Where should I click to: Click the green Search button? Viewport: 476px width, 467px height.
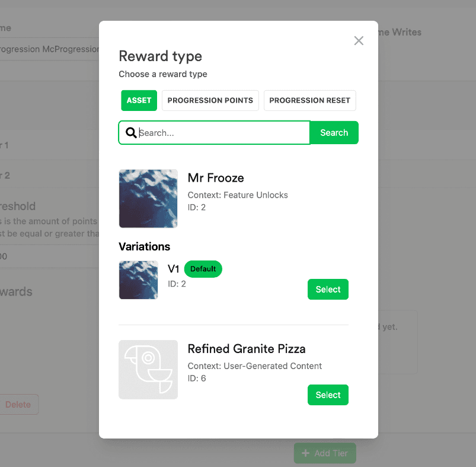point(334,132)
